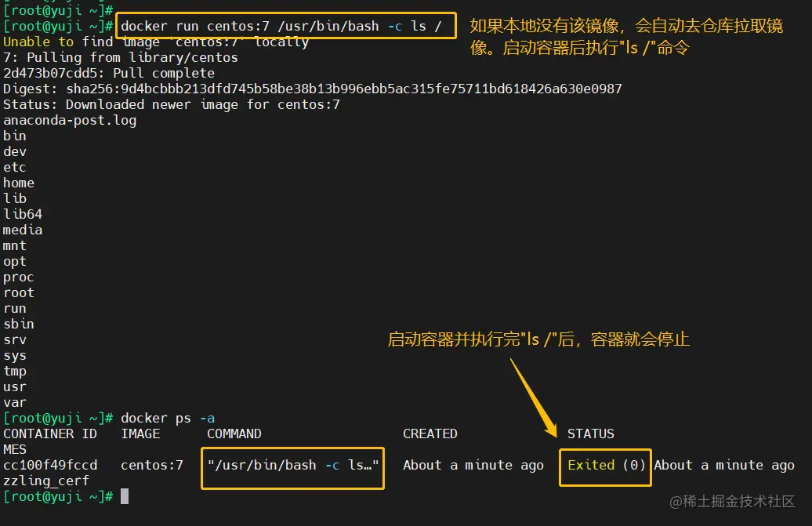Place cursor at the final terminal prompt
The image size is (812, 526).
point(124,496)
